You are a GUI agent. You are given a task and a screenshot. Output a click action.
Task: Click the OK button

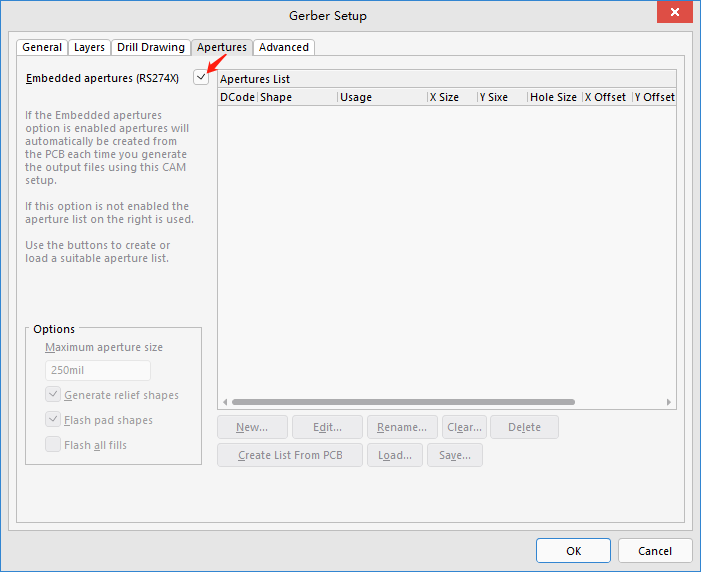point(573,551)
